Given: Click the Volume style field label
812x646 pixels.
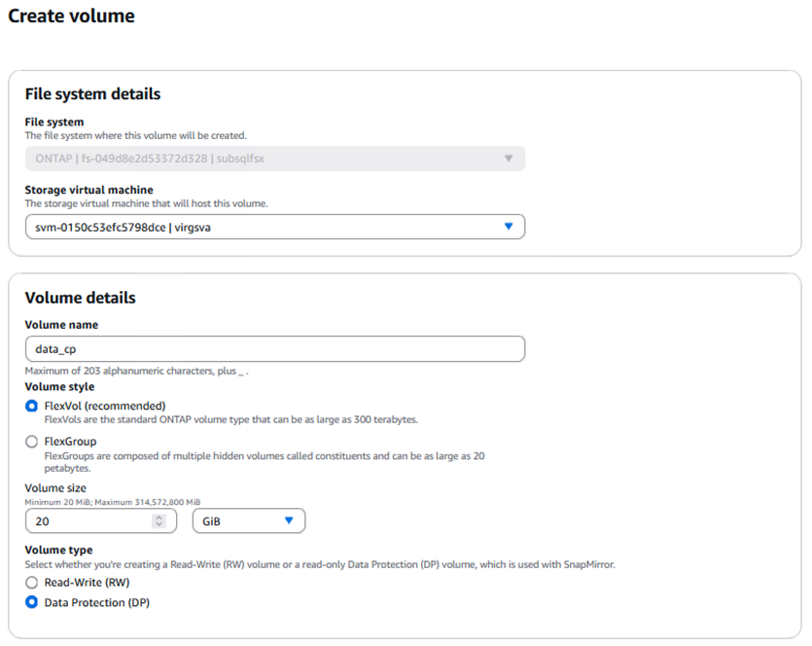Looking at the screenshot, I should [59, 387].
